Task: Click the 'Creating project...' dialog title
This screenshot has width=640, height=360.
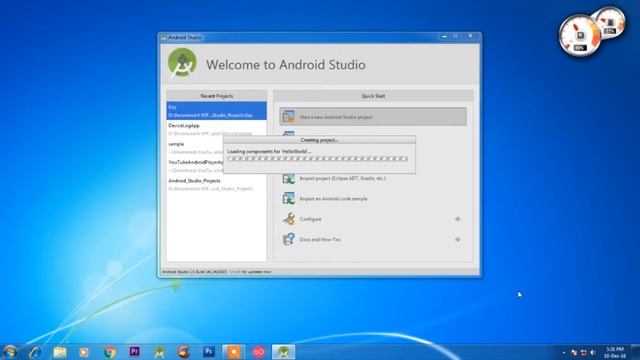Action: pyautogui.click(x=319, y=140)
